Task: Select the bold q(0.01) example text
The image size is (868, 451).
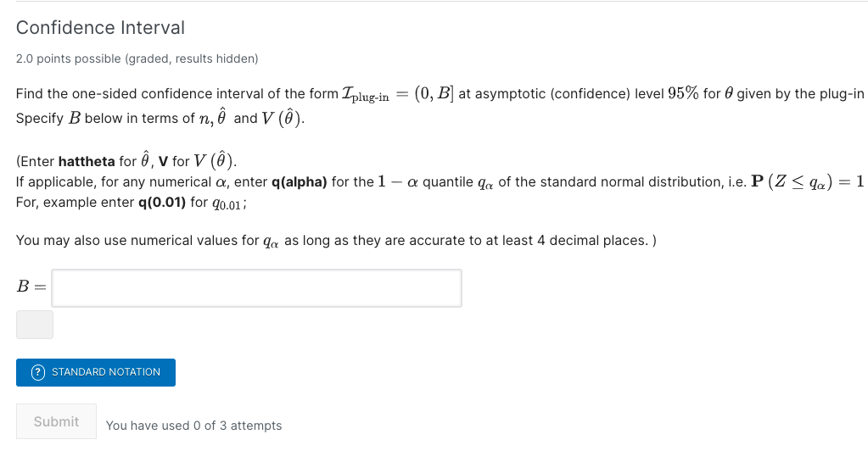Action: [162, 203]
